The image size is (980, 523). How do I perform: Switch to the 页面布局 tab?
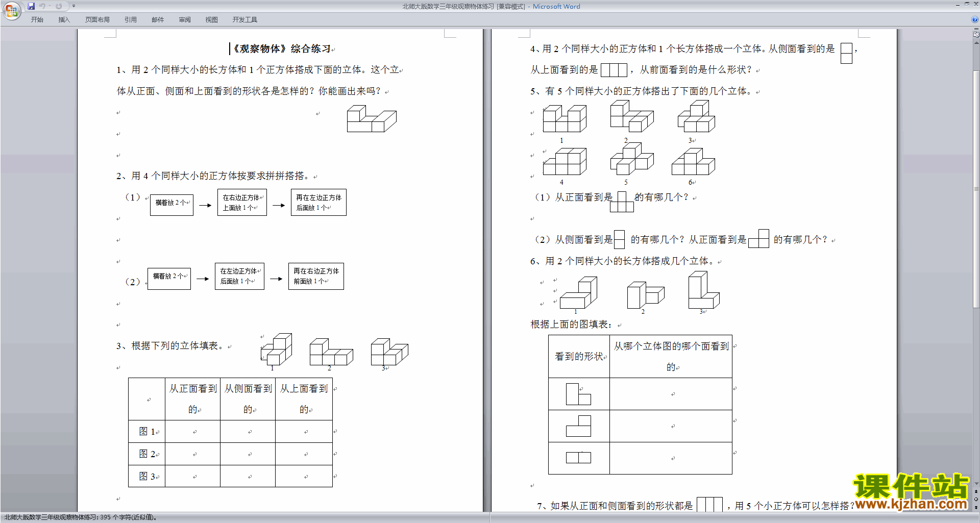[97, 20]
